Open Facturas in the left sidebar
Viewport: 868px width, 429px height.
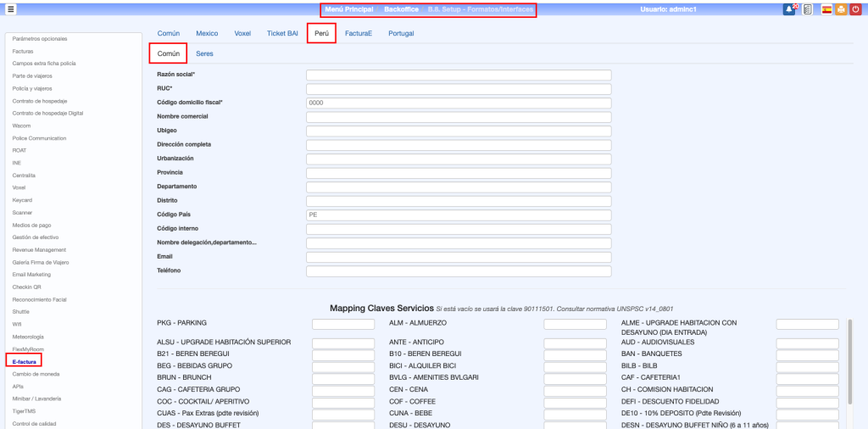pos(23,51)
